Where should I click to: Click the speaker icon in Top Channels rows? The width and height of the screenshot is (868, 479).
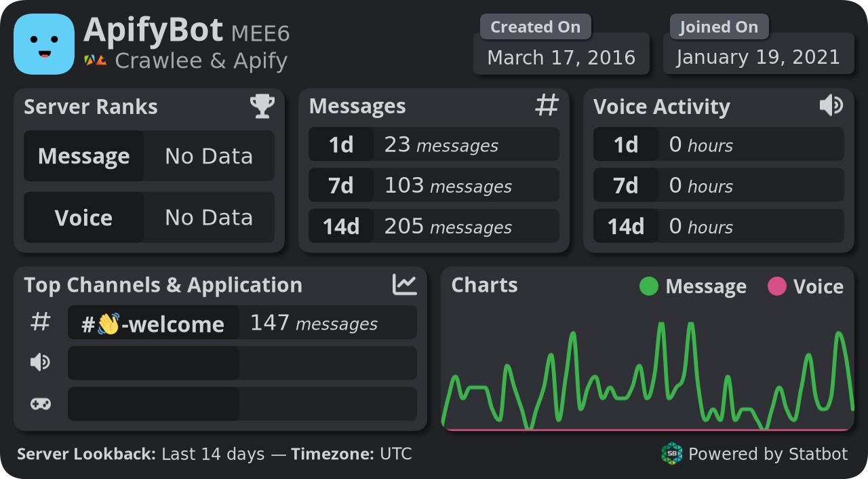click(x=41, y=363)
